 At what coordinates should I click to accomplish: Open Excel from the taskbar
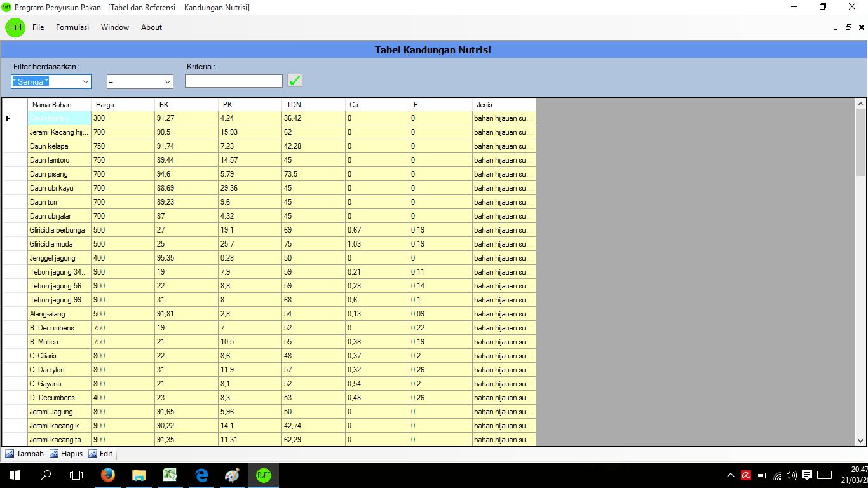point(170,475)
